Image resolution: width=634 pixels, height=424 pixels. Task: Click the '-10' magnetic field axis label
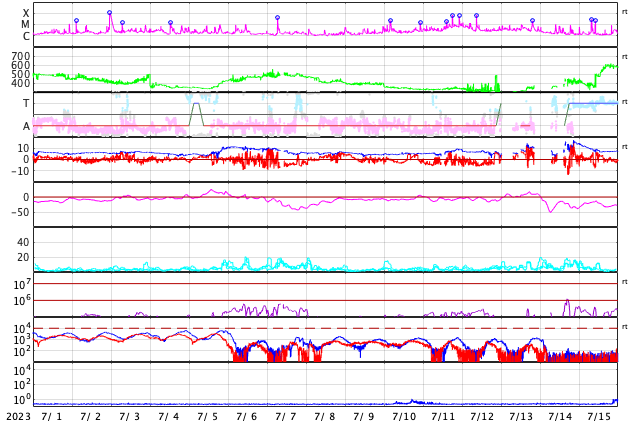[21, 171]
